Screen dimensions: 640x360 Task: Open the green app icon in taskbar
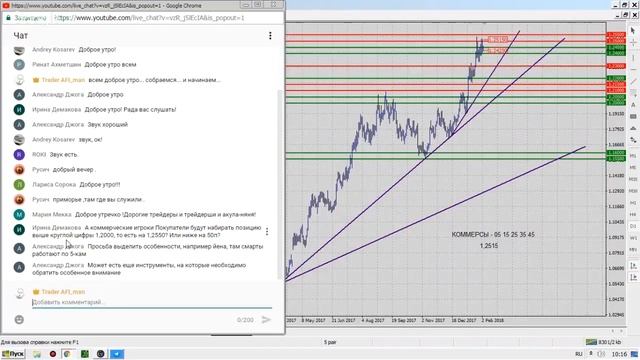pyautogui.click(x=84, y=354)
